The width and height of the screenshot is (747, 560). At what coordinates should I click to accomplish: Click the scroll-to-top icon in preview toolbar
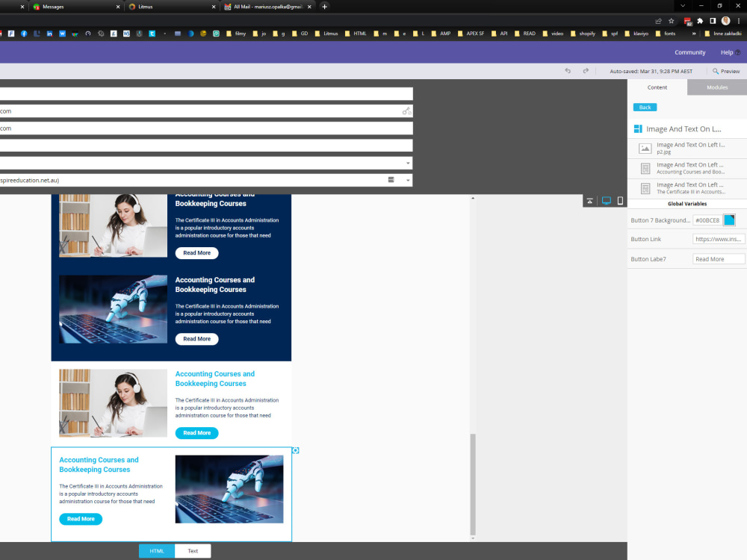click(x=589, y=200)
